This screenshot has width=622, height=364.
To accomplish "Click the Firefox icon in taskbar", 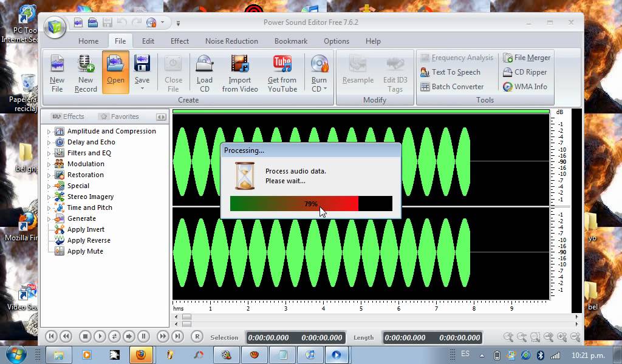I will (140, 354).
